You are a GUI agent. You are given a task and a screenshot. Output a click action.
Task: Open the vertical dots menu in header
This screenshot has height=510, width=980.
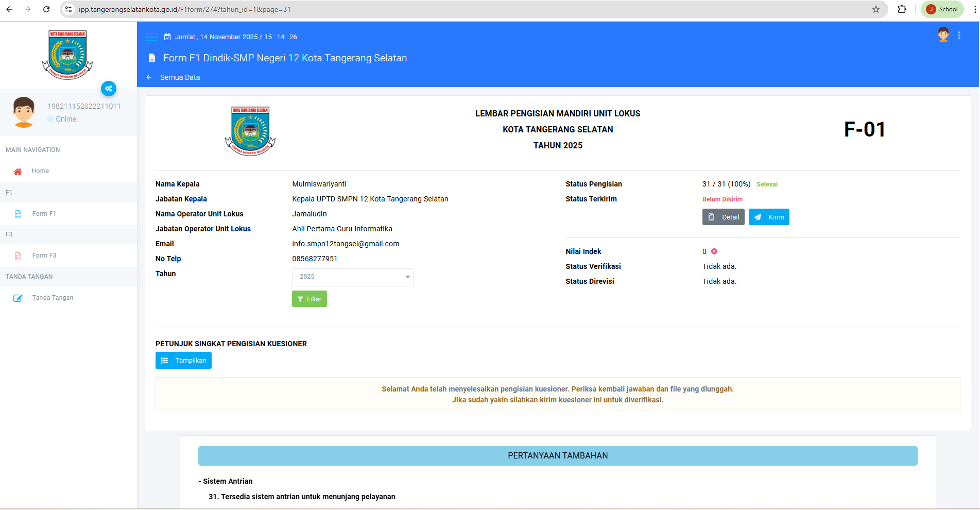pyautogui.click(x=959, y=36)
